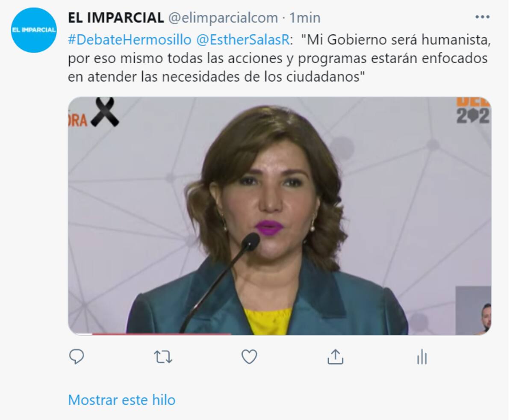Image resolution: width=513 pixels, height=420 pixels.
Task: Retweet the #DebateHermosillo post
Action: pyautogui.click(x=163, y=357)
